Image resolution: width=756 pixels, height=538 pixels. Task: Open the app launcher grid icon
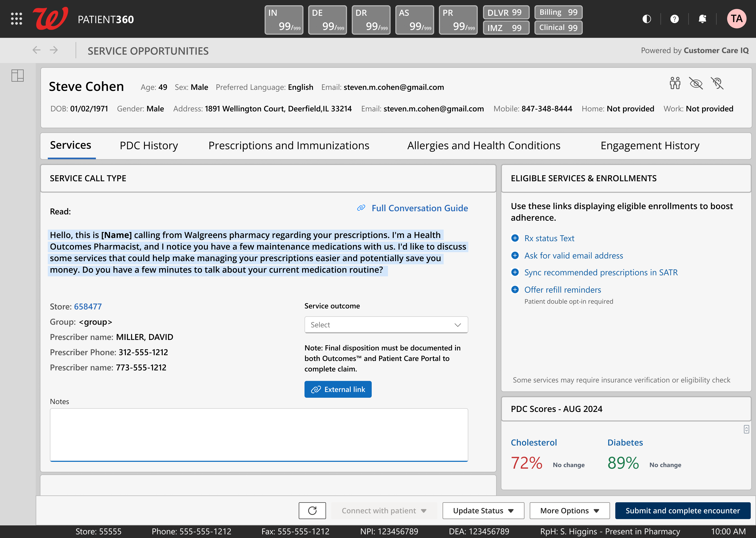coord(17,19)
